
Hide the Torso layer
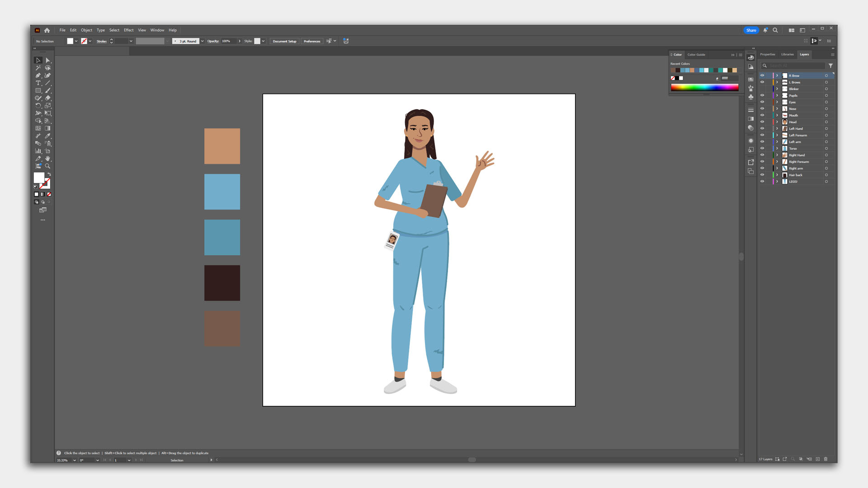tap(762, 148)
